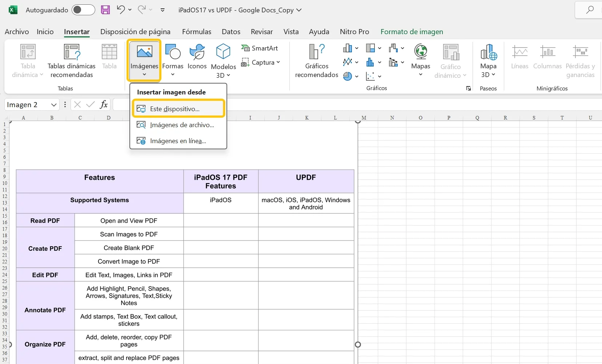Image resolution: width=602 pixels, height=364 pixels.
Task: Insert waterfall chart icon
Action: click(393, 48)
